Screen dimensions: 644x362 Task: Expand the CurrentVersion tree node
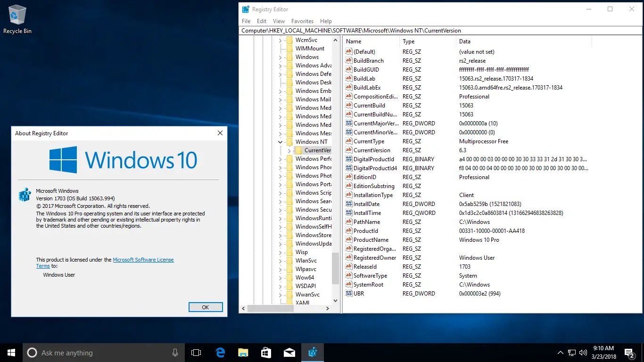click(x=289, y=150)
